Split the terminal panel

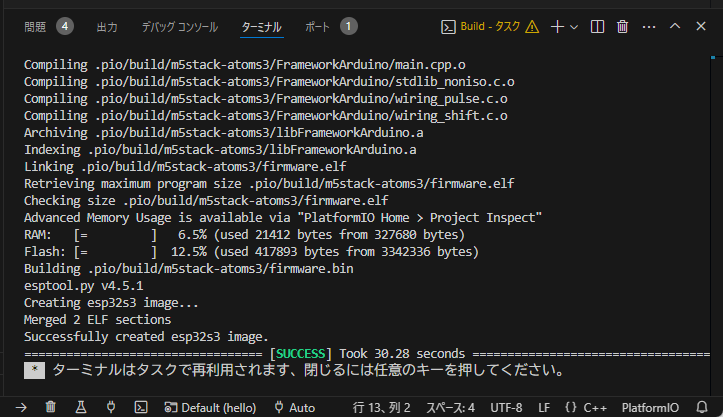pyautogui.click(x=597, y=27)
